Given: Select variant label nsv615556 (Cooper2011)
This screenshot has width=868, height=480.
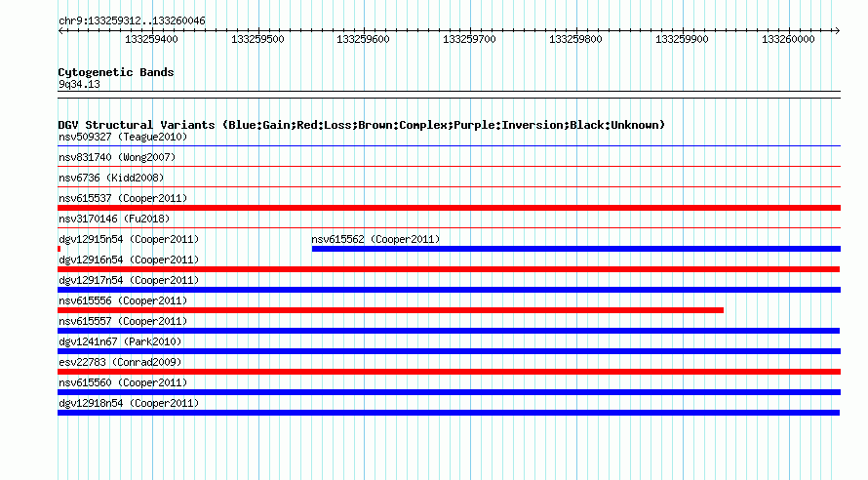Looking at the screenshot, I should coord(123,300).
